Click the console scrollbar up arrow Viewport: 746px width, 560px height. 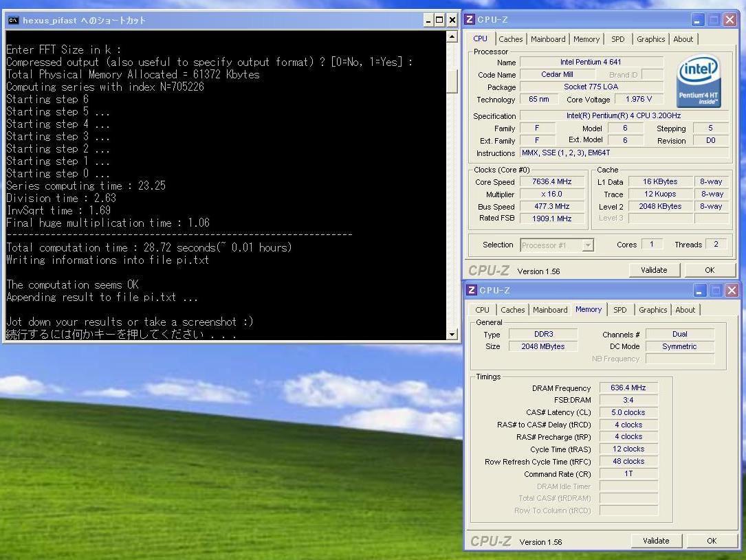coord(452,36)
